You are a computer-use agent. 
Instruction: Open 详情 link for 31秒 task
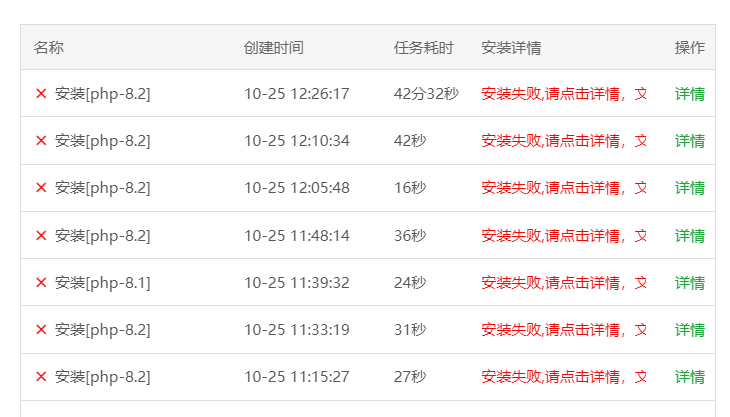pos(689,330)
